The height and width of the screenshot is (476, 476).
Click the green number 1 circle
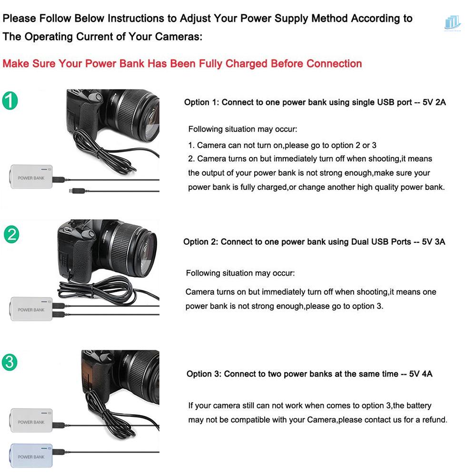(x=10, y=101)
